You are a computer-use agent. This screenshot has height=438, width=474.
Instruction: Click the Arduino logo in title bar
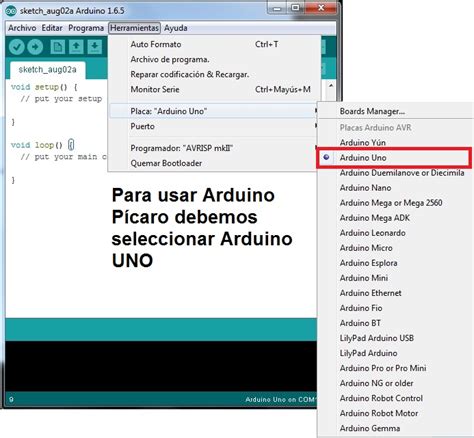point(11,11)
